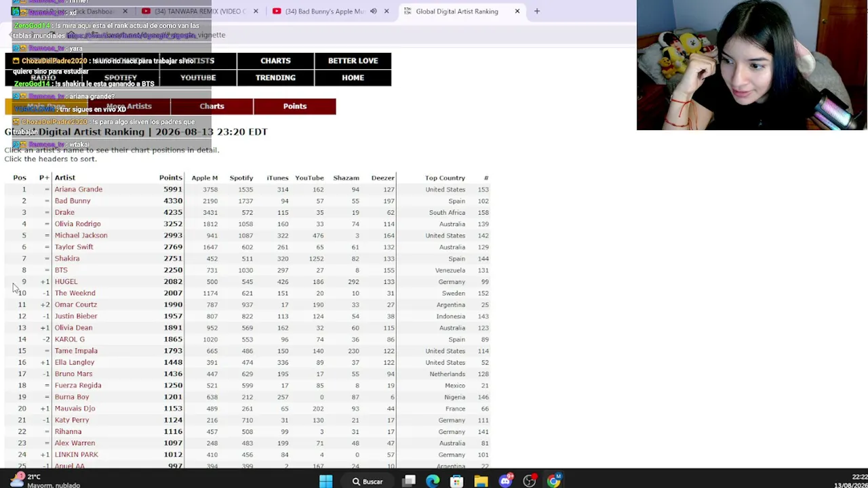This screenshot has height=488, width=868.
Task: Open Fuerza Regida's chart positions
Action: (78, 385)
